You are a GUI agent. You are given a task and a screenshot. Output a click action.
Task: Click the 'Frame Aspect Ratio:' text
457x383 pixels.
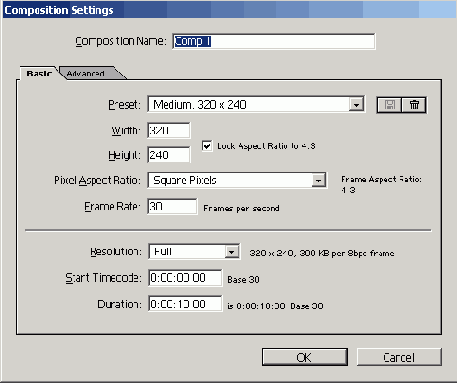click(x=381, y=179)
